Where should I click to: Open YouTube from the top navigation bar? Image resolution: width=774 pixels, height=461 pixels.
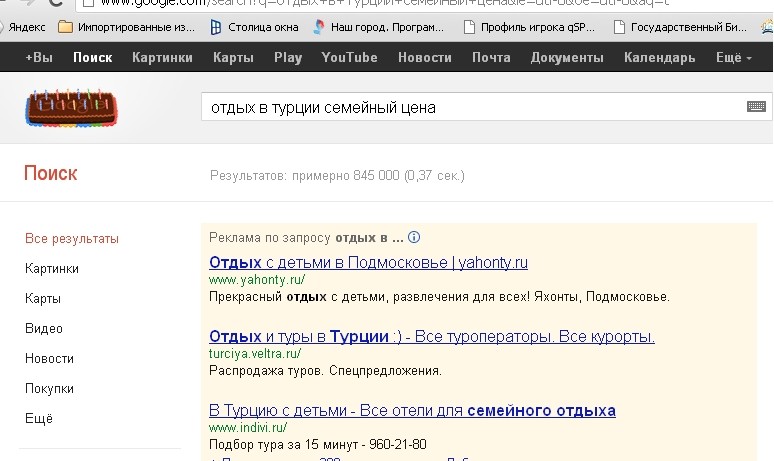tap(349, 58)
